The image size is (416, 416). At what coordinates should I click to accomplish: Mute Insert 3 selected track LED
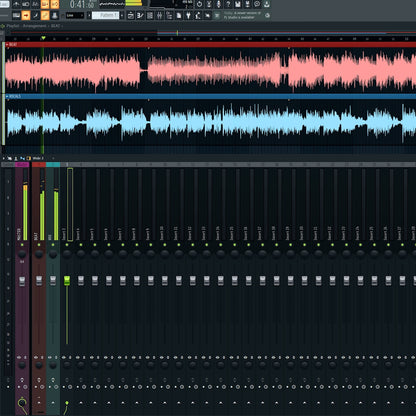pyautogui.click(x=67, y=245)
